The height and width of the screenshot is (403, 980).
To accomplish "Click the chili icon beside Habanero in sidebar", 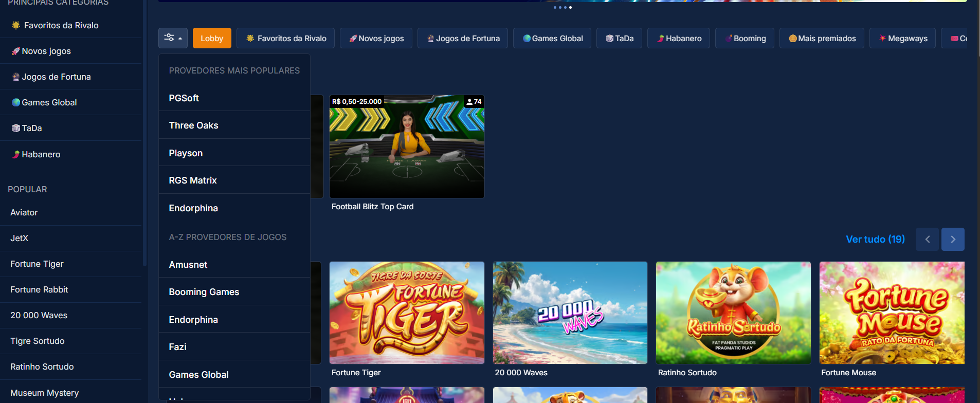I will point(16,154).
